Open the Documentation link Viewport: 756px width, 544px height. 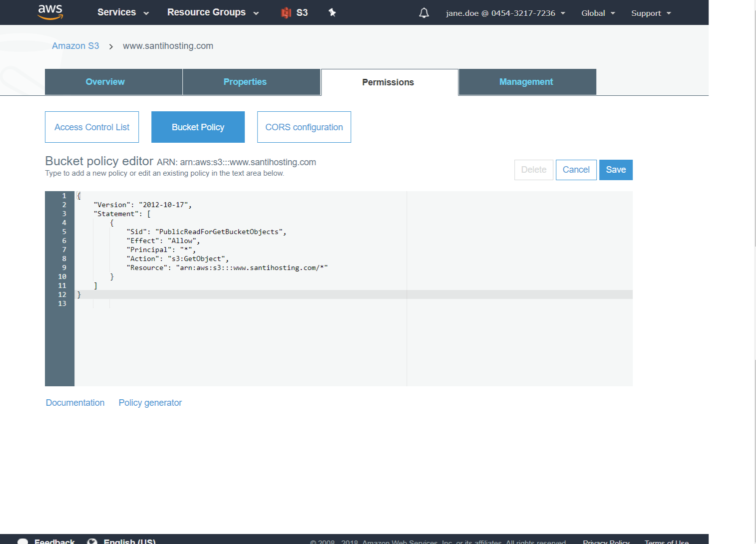(x=75, y=403)
